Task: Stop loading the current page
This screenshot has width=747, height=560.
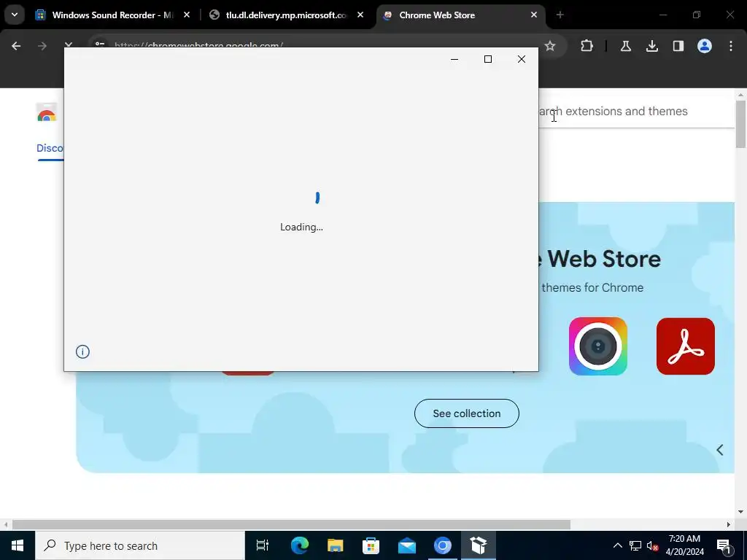Action: 69,44
